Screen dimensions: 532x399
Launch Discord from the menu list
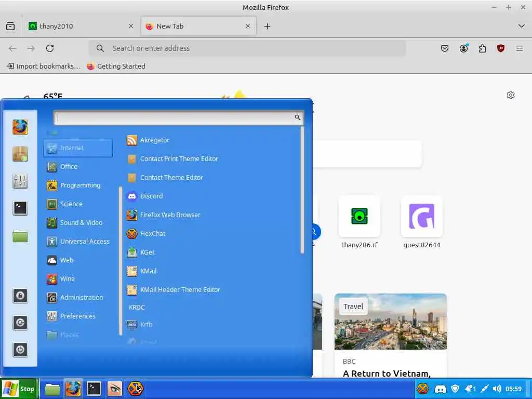click(145, 196)
